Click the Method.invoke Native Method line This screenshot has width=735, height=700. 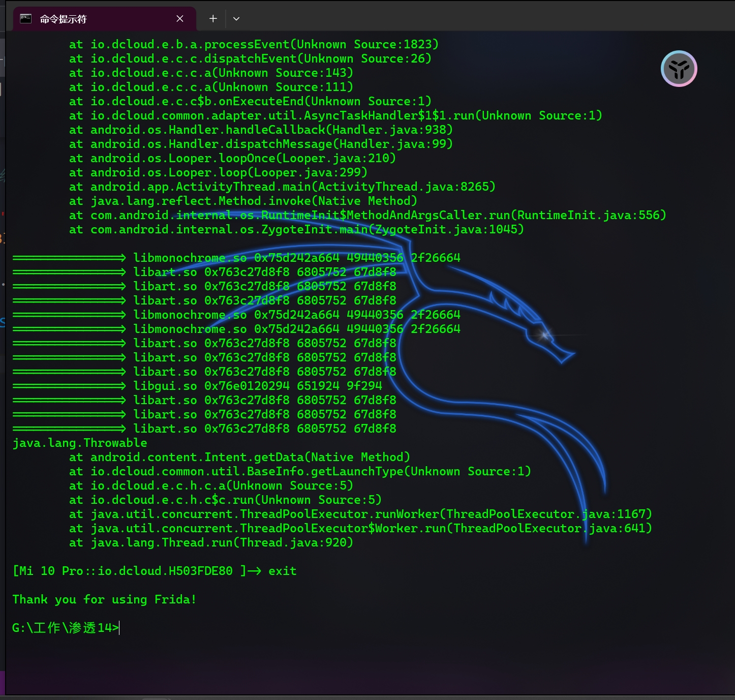point(243,201)
